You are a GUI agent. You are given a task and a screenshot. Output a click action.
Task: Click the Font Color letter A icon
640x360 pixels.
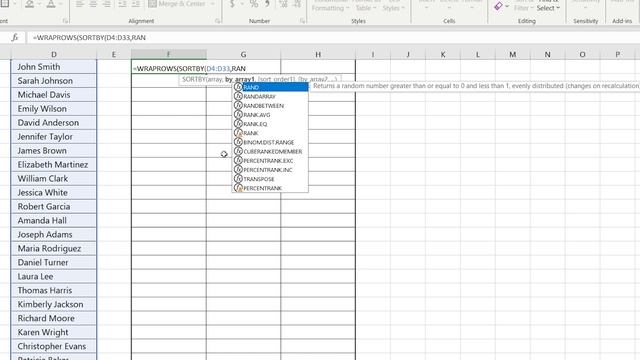[51, 4]
